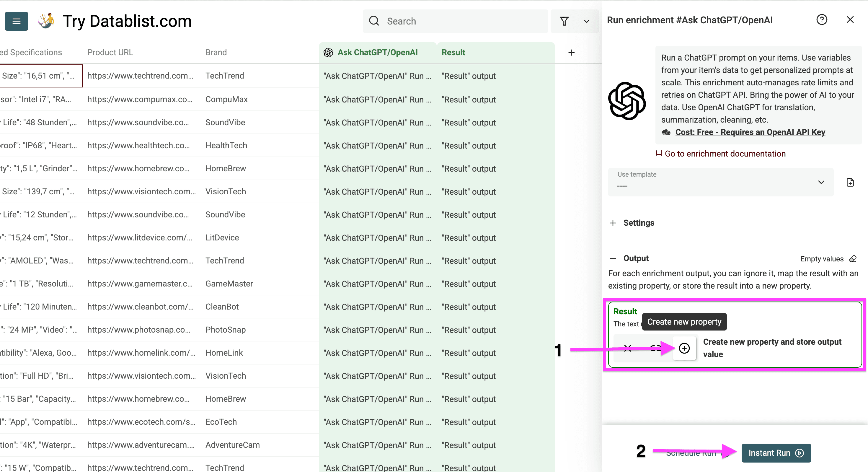Viewport: 868px width, 472px height.
Task: Click the Datablist mermaid logo
Action: click(x=47, y=21)
